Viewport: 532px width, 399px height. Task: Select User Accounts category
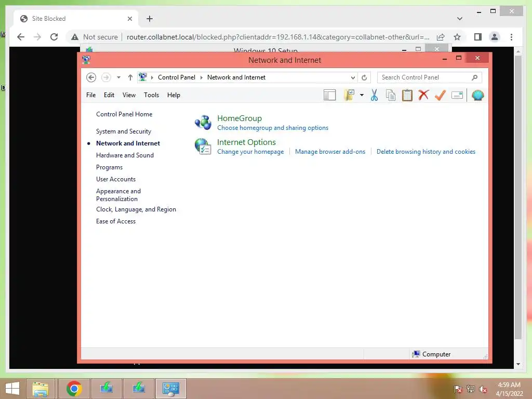click(116, 179)
